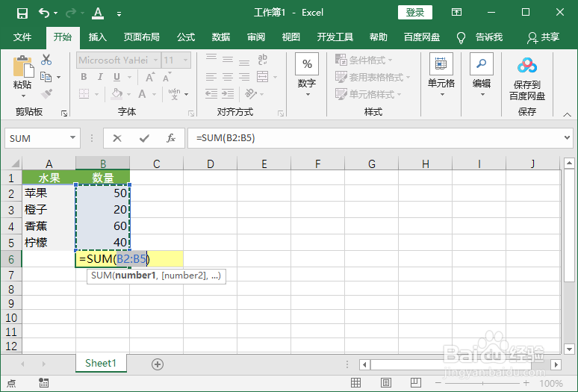Click the decrease indent icon
The image size is (578, 392).
tap(211, 93)
